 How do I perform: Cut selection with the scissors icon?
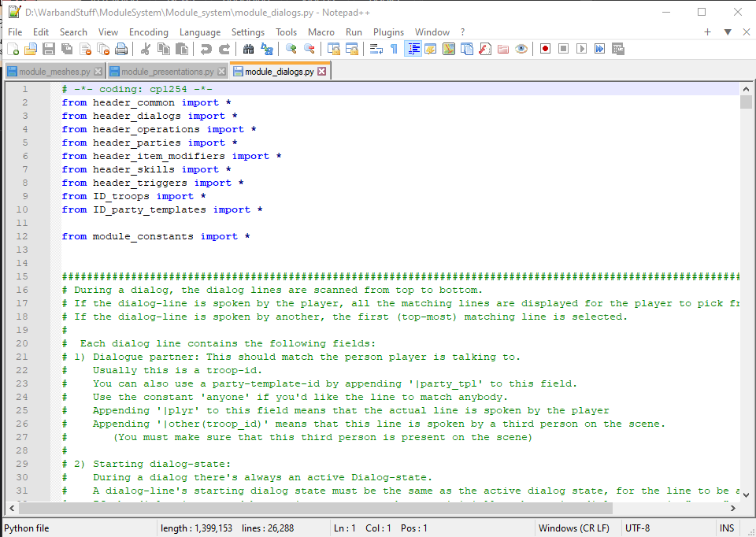point(145,49)
